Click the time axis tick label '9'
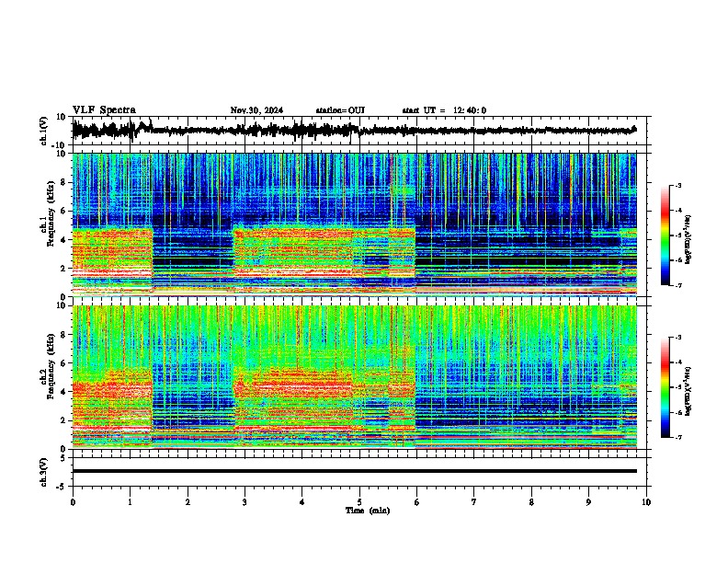The image size is (728, 563). tap(588, 502)
